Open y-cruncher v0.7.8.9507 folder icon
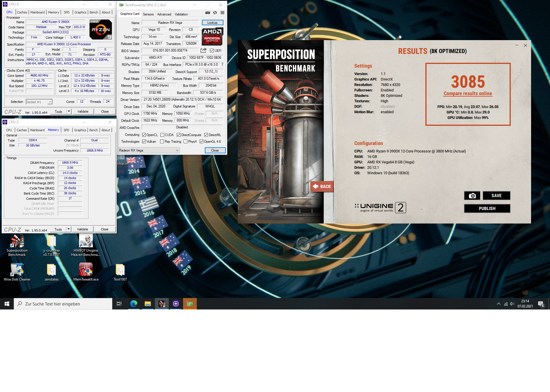This screenshot has width=550, height=392. pos(52,245)
